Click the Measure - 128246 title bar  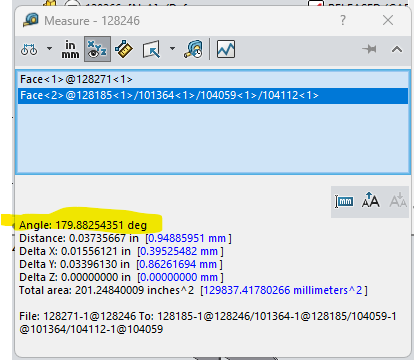[x=213, y=21]
